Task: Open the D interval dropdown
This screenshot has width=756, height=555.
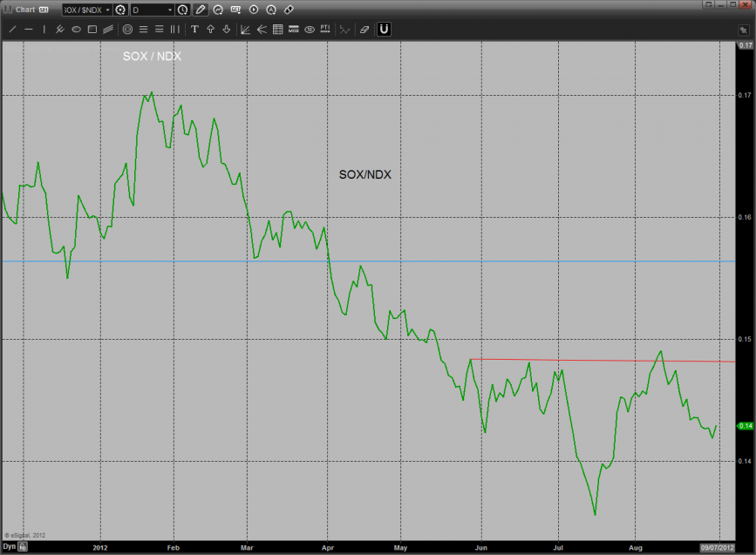Action: [151, 10]
